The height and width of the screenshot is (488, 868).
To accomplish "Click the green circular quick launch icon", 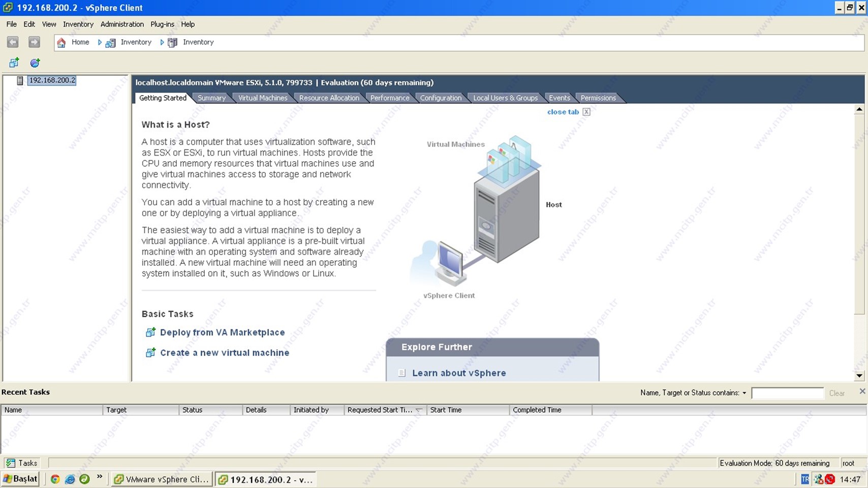I will (x=84, y=479).
